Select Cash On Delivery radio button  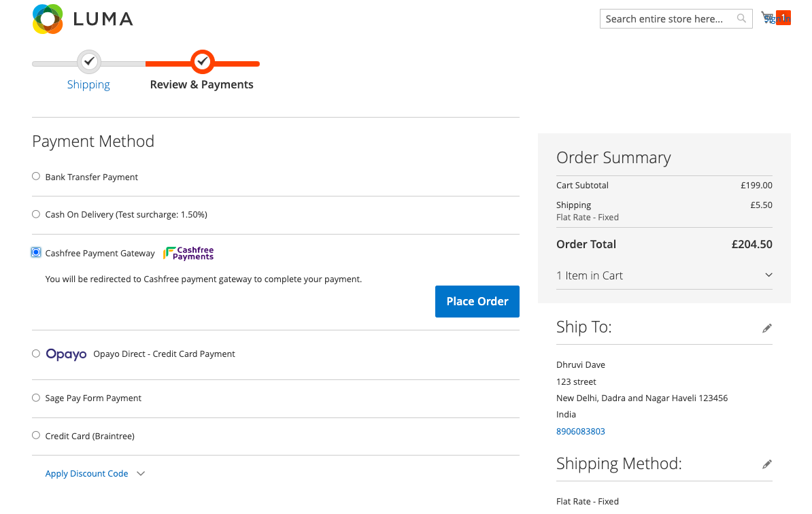click(x=36, y=214)
